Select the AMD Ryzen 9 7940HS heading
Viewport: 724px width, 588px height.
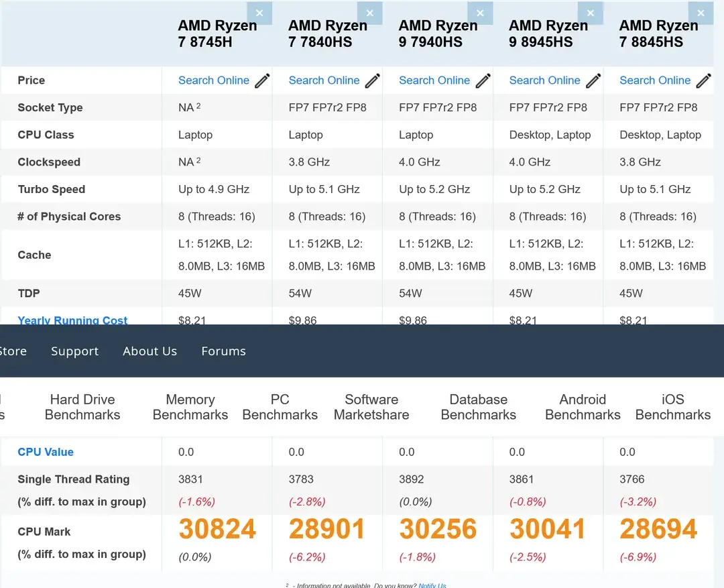click(x=438, y=34)
